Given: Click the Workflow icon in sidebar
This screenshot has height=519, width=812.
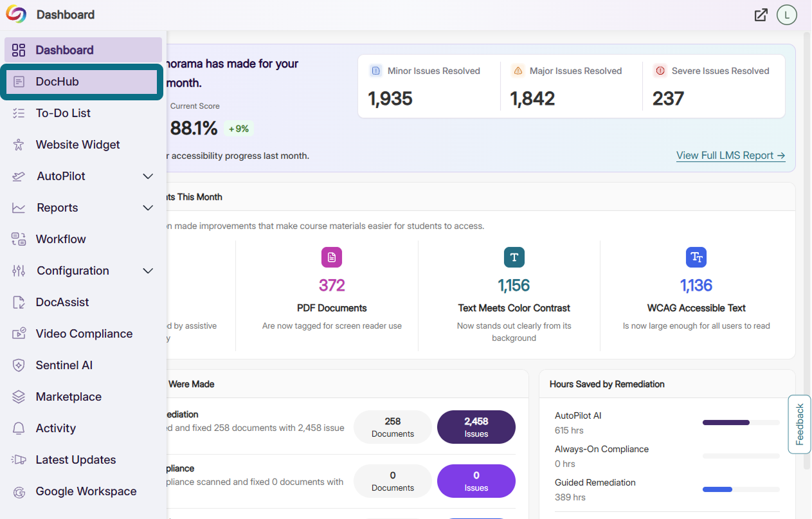Looking at the screenshot, I should pyautogui.click(x=19, y=239).
